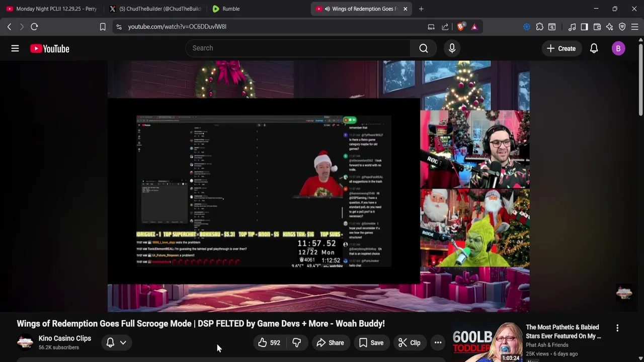
Task: Open more actions menu beside Clip
Action: click(438, 343)
